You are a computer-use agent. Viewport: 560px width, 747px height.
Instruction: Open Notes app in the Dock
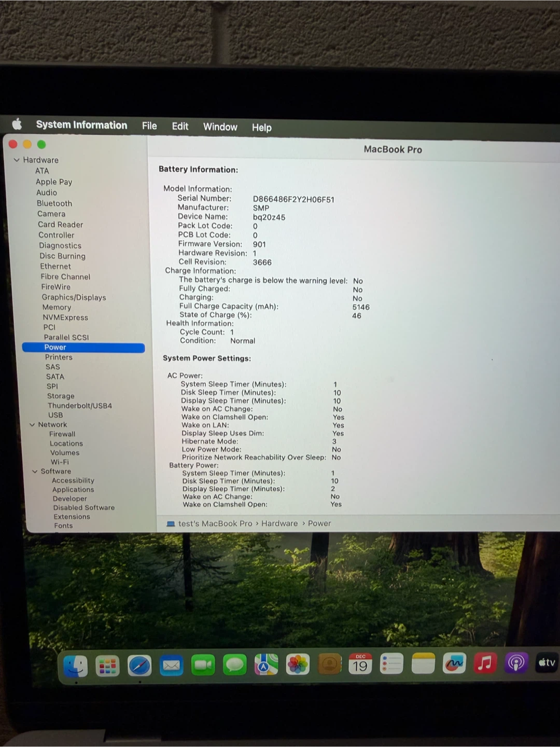[423, 663]
